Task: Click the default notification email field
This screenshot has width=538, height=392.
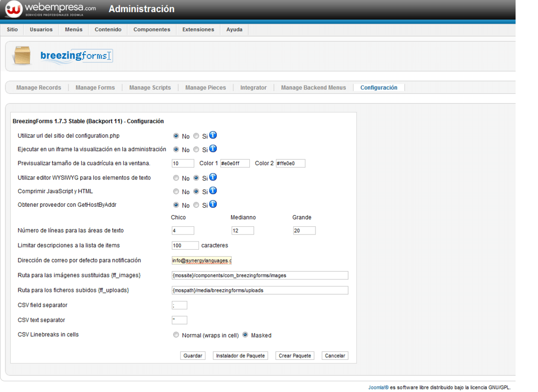Action: pyautogui.click(x=202, y=261)
